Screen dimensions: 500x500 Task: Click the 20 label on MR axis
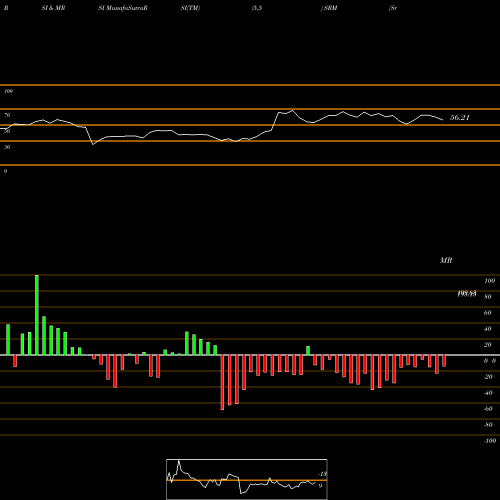(x=488, y=345)
